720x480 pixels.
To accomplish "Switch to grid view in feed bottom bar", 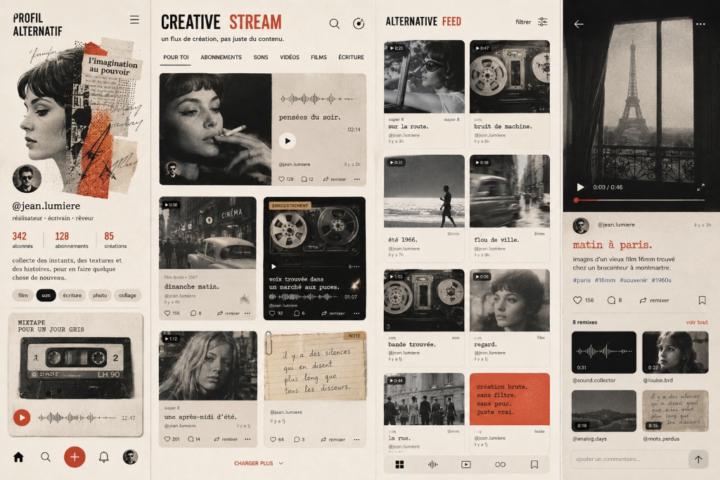I will tap(399, 464).
